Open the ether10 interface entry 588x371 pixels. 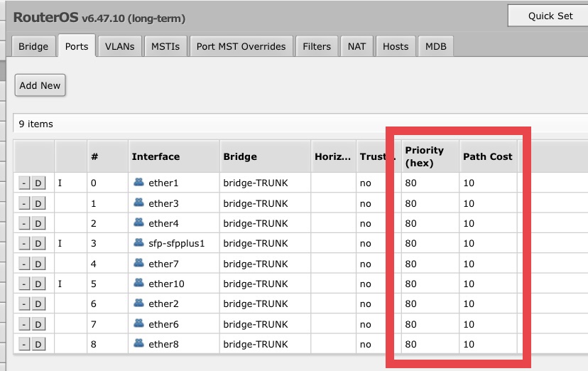pyautogui.click(x=166, y=284)
